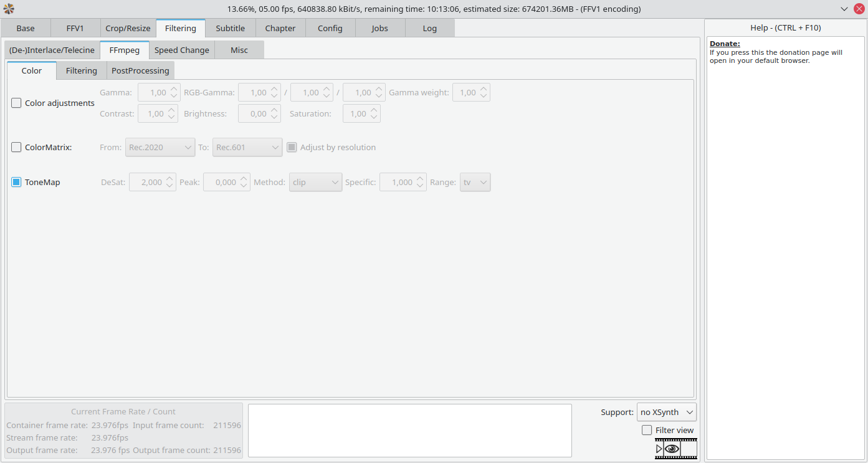Select the PostProcessing tab under FFmpeg
The image size is (868, 463).
(140, 70)
